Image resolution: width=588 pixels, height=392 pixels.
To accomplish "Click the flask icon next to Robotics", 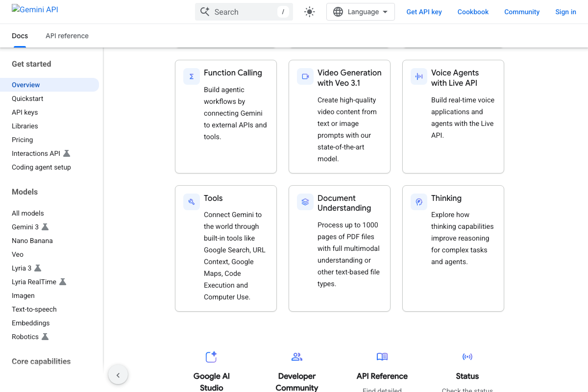I will point(45,337).
